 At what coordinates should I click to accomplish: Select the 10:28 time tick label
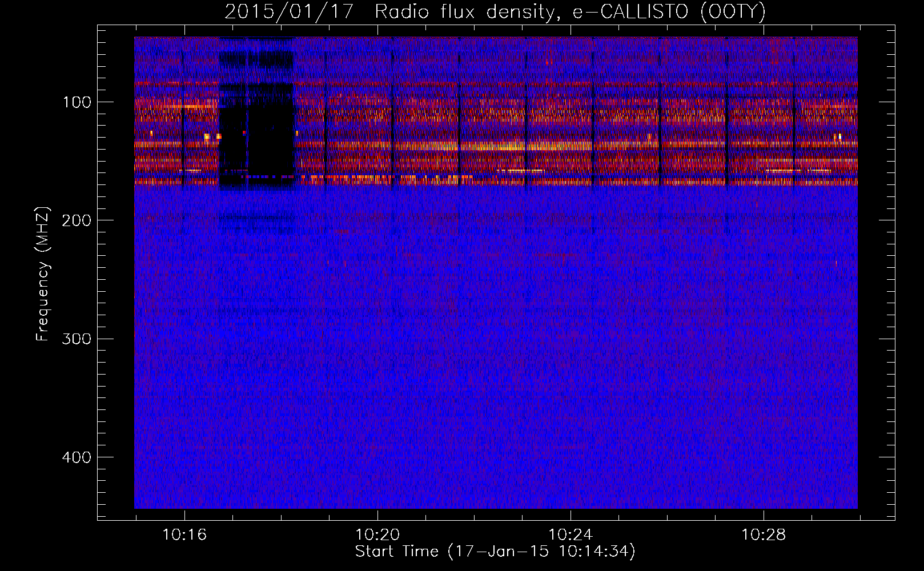coord(764,535)
